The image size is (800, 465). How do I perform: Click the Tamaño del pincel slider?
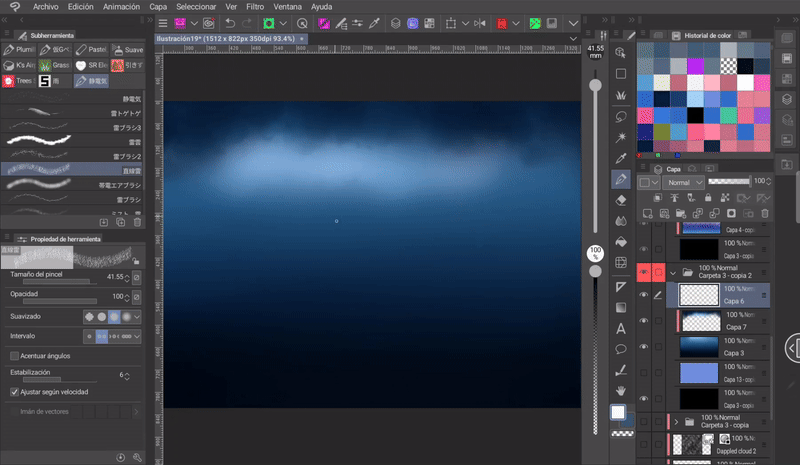pos(60,282)
